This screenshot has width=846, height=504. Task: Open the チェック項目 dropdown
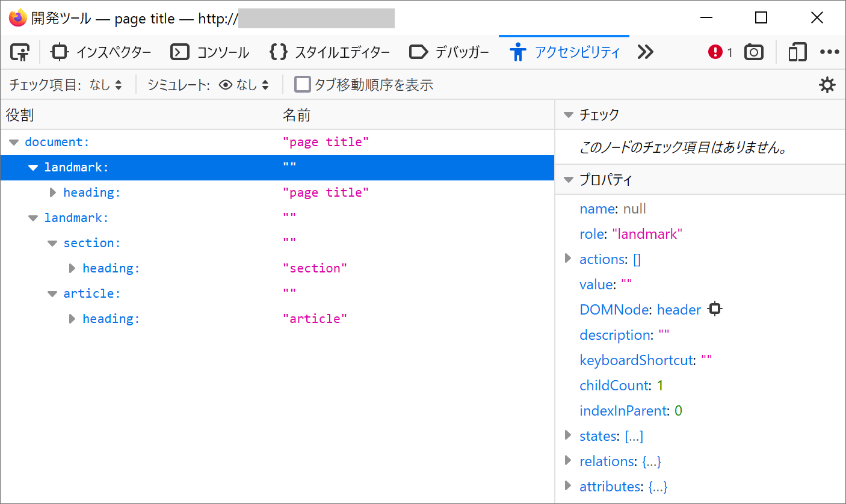coord(105,85)
